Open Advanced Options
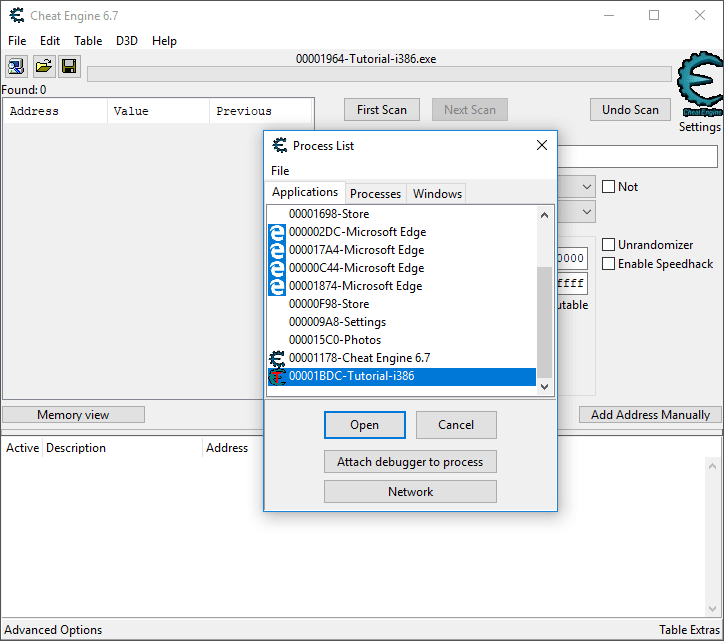This screenshot has height=641, width=724. (53, 630)
